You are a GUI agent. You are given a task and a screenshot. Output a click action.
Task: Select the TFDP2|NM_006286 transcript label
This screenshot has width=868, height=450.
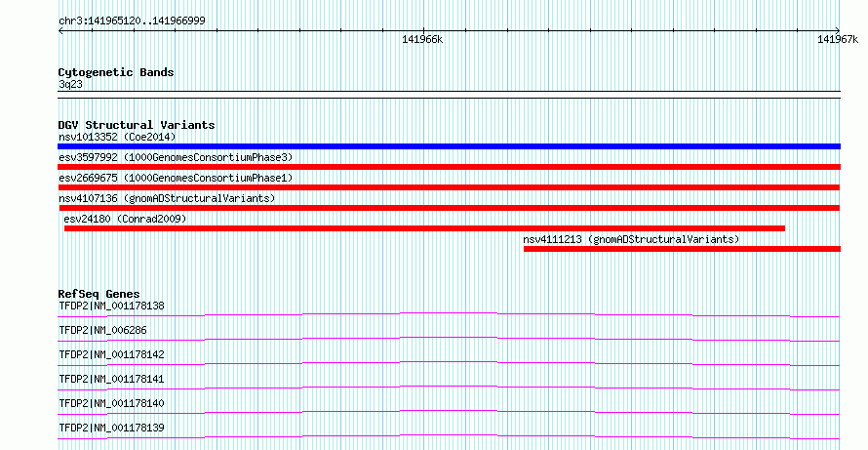pos(102,330)
